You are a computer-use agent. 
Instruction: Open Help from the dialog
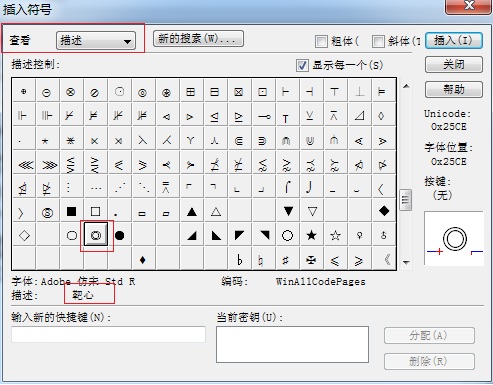pos(454,89)
